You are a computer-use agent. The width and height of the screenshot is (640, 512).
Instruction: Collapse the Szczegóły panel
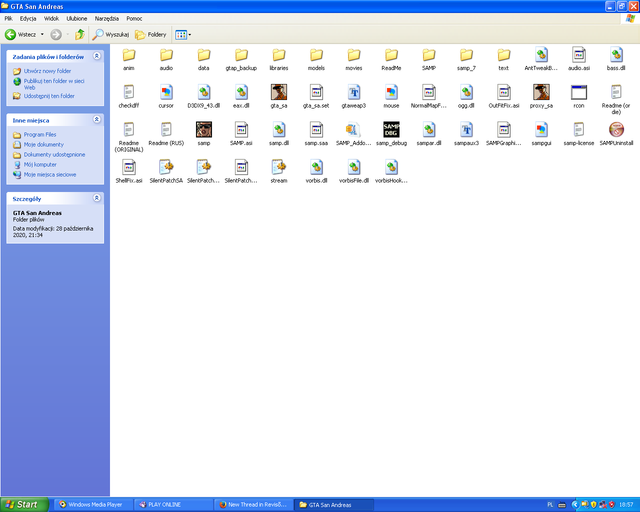[97, 198]
